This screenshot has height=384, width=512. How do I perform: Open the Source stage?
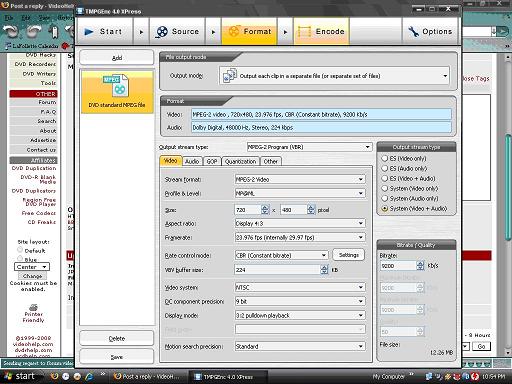point(177,31)
